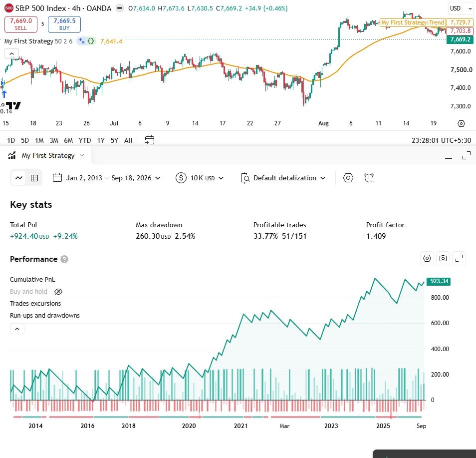Click the S&P 500 Index symbol title

63,8
